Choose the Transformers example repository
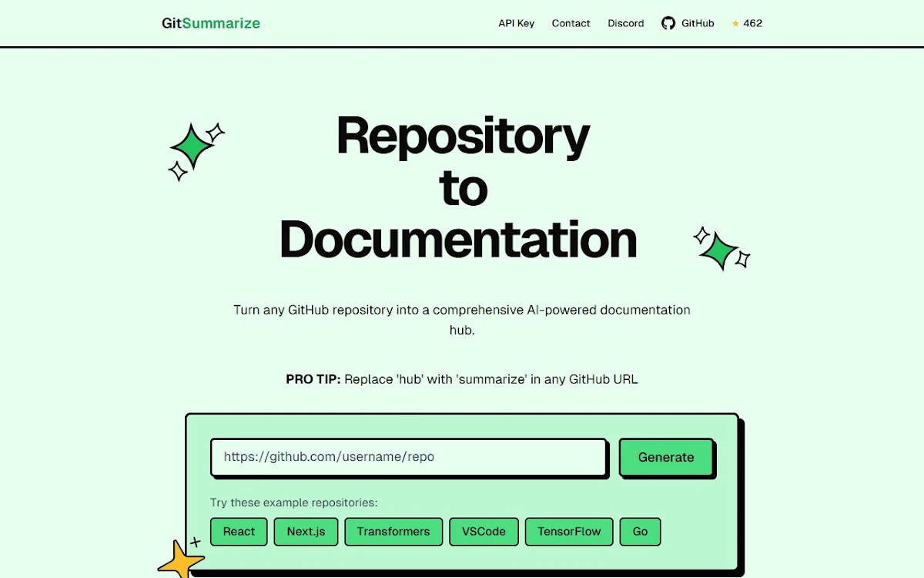Viewport: 924px width, 578px height. 393,532
